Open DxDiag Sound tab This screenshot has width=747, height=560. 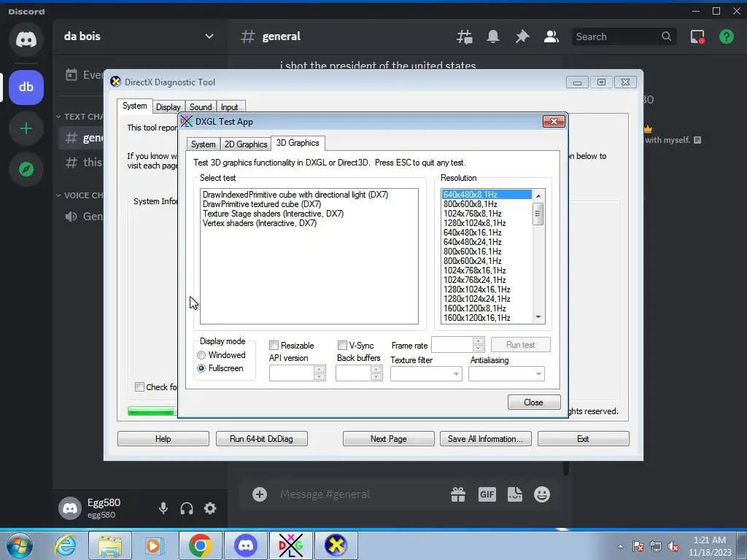tap(201, 107)
